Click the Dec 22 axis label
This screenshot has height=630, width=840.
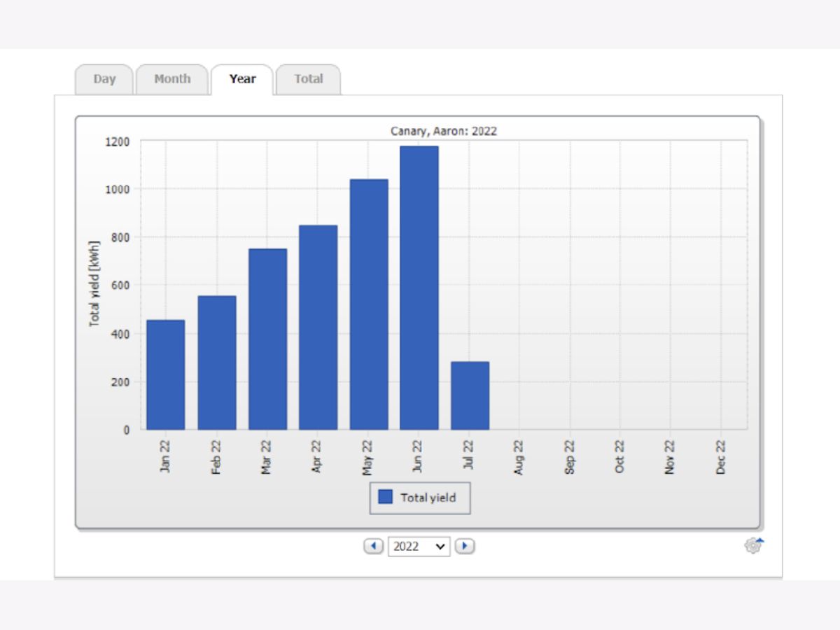pos(721,457)
